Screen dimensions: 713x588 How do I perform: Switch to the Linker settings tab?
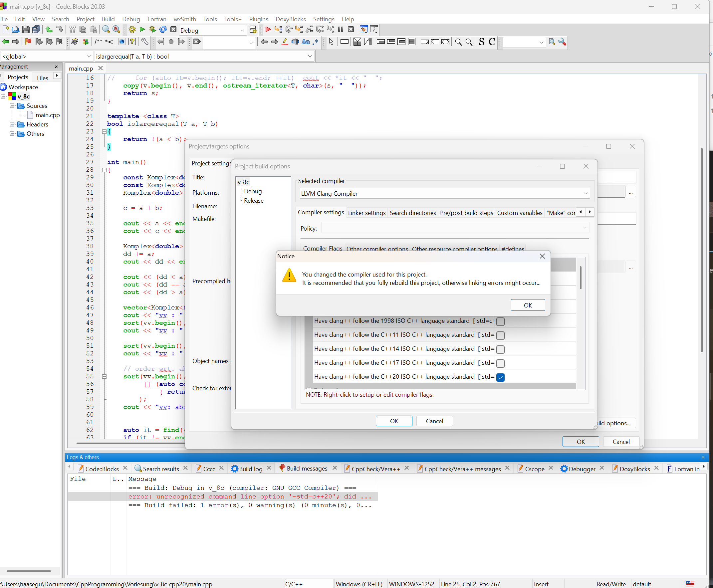pyautogui.click(x=366, y=213)
